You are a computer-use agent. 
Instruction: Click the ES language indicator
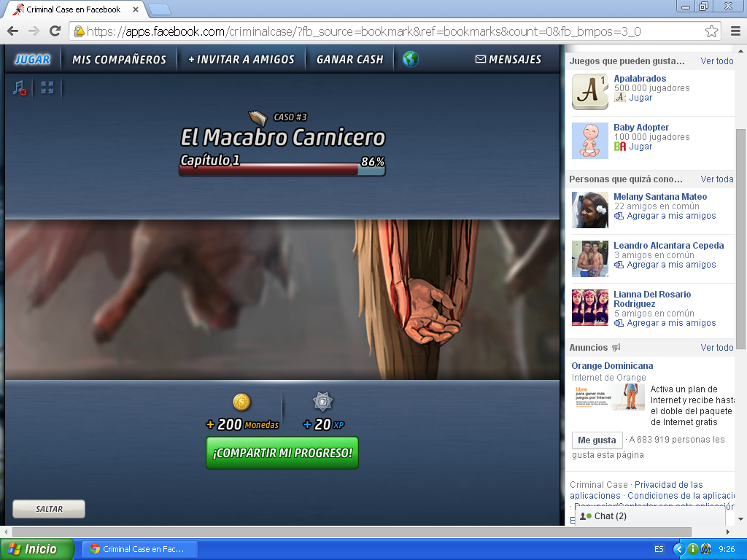click(659, 549)
